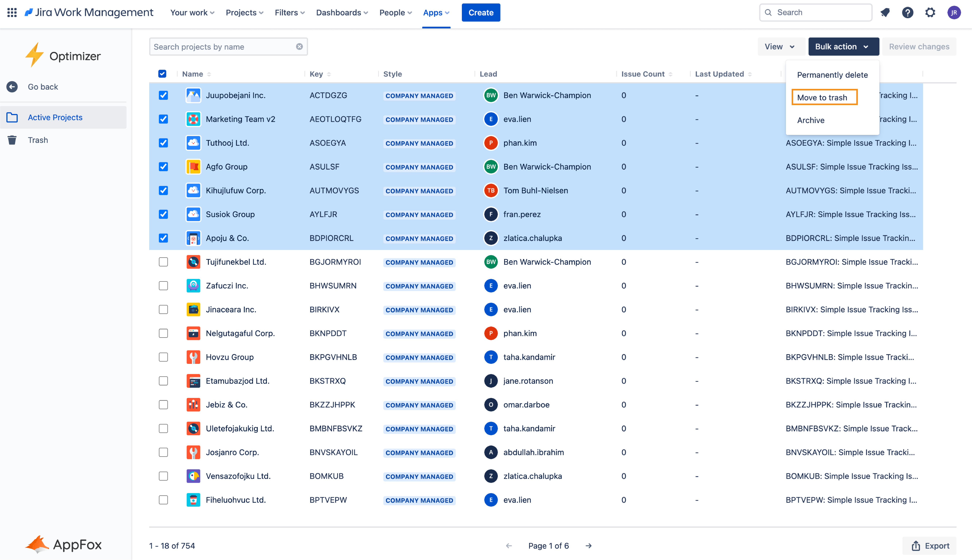Open the notifications bell icon
972x560 pixels.
(885, 13)
